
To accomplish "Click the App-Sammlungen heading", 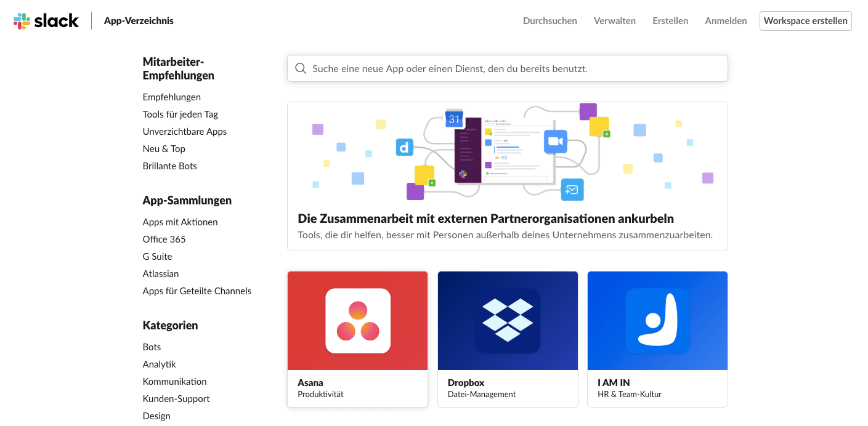I will click(187, 200).
